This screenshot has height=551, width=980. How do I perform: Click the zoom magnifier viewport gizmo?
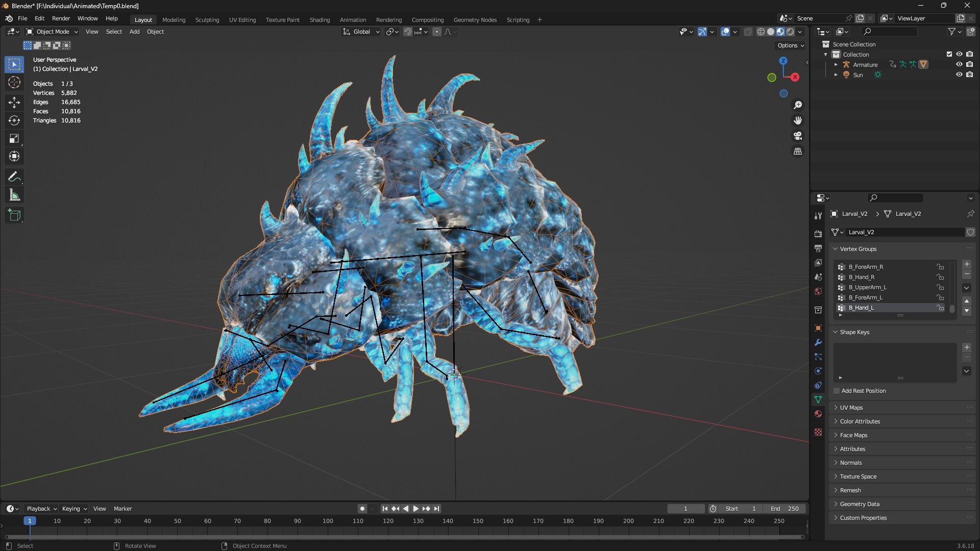click(798, 105)
